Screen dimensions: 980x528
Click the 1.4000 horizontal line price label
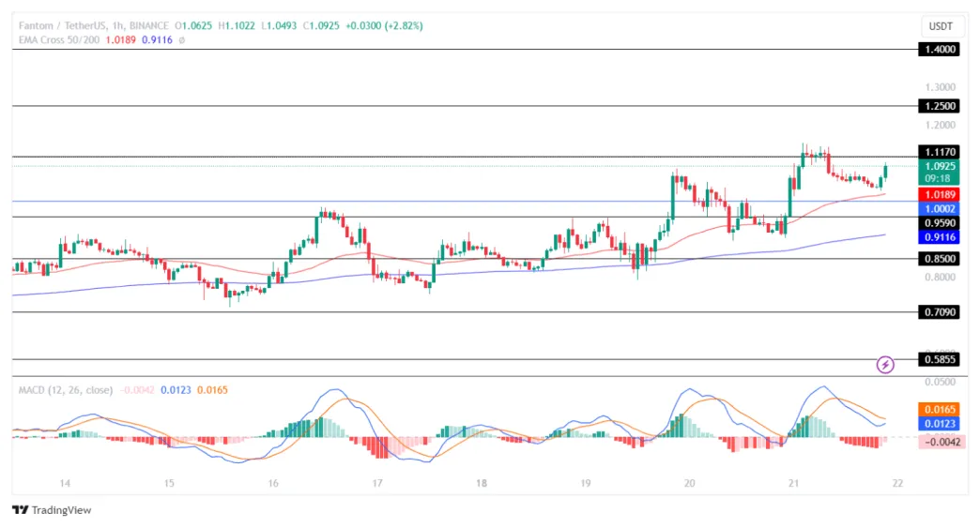click(940, 49)
